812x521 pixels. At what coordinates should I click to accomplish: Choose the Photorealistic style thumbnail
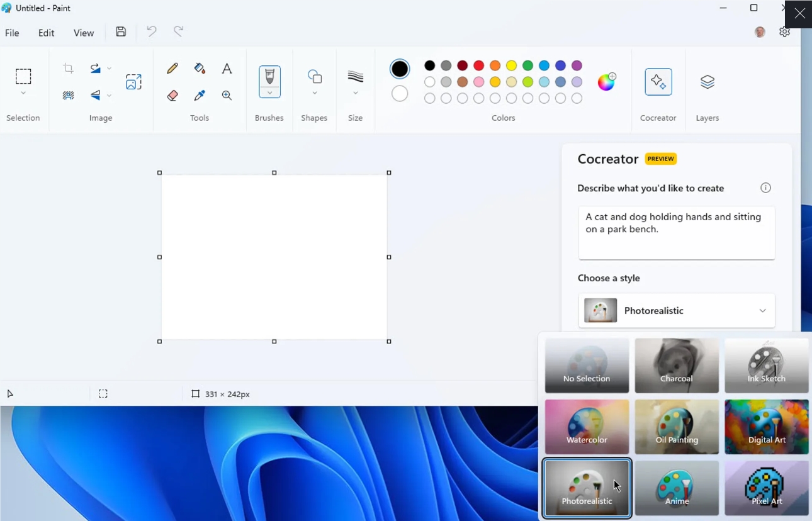[x=587, y=488]
